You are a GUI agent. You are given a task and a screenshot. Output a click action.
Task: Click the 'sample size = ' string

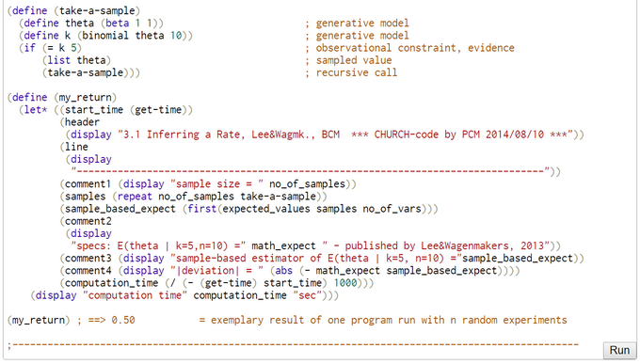coord(216,184)
